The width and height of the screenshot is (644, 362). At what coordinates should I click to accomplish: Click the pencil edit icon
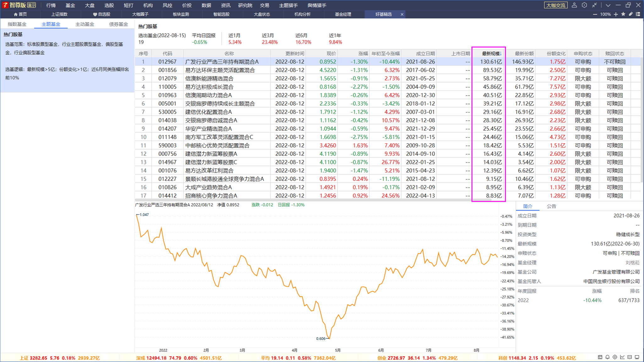(630, 14)
